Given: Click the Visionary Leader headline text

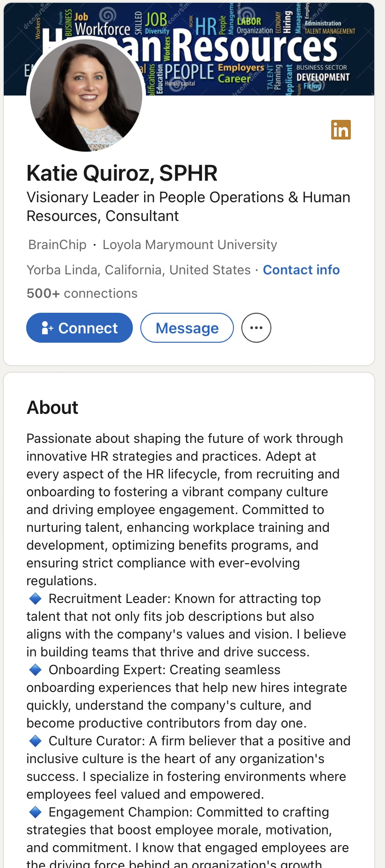Looking at the screenshot, I should (188, 206).
